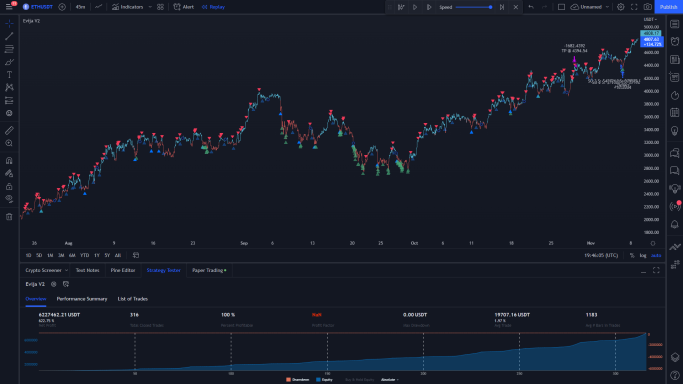Take a chart snapshot with camera icon
The image size is (683, 384).
(648, 7)
